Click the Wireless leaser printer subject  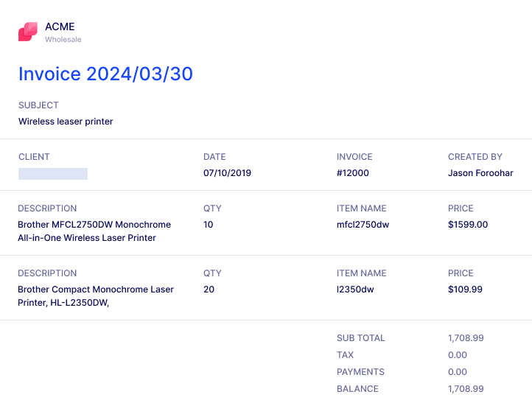pos(66,122)
